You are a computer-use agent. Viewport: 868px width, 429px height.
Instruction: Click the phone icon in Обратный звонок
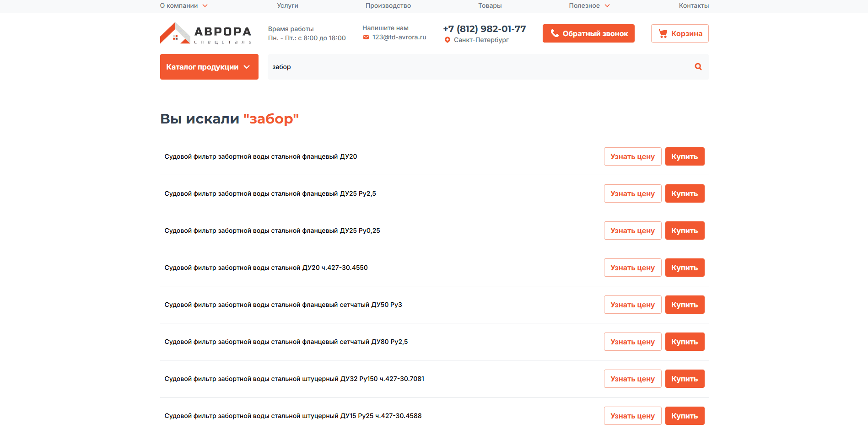pyautogui.click(x=555, y=33)
